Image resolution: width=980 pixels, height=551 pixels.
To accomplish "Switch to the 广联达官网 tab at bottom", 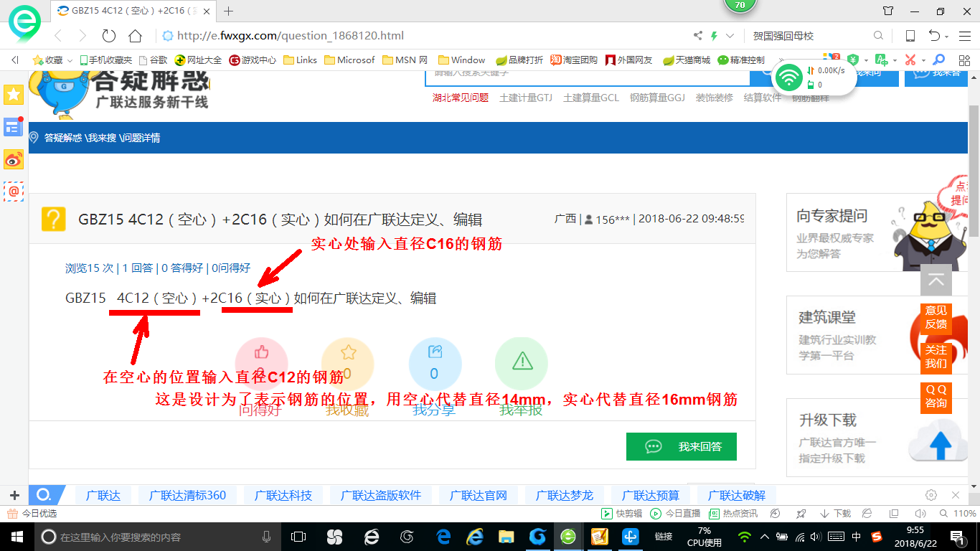I will [478, 494].
